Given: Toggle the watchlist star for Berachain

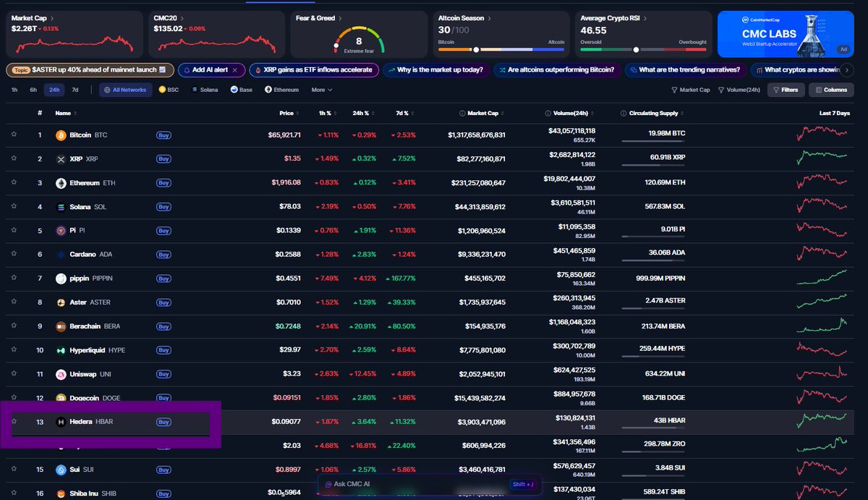Looking at the screenshot, I should (13, 326).
